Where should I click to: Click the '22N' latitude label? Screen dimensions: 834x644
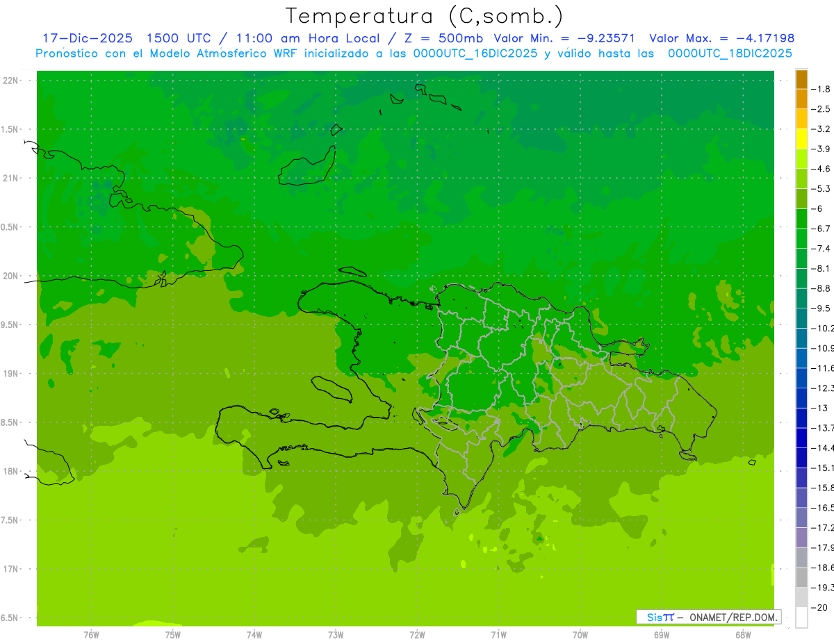11,81
